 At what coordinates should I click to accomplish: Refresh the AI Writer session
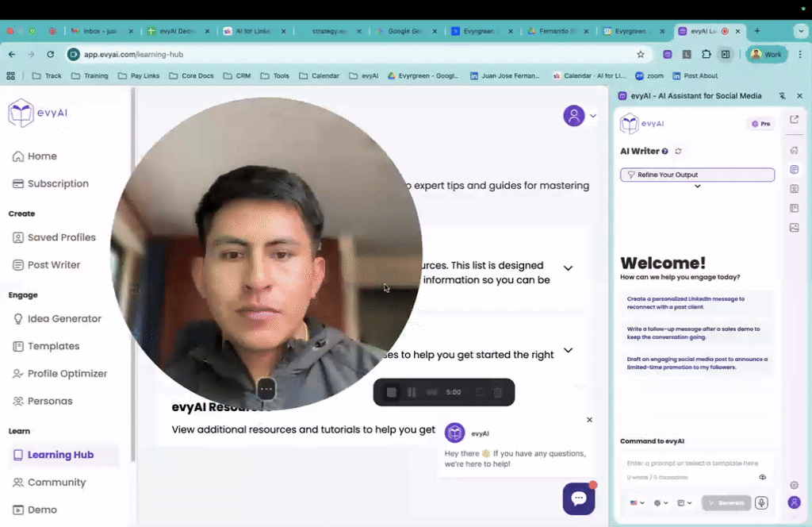678,152
